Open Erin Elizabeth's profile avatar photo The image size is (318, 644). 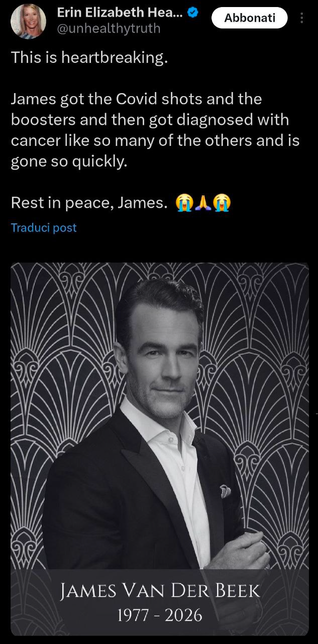(x=28, y=21)
